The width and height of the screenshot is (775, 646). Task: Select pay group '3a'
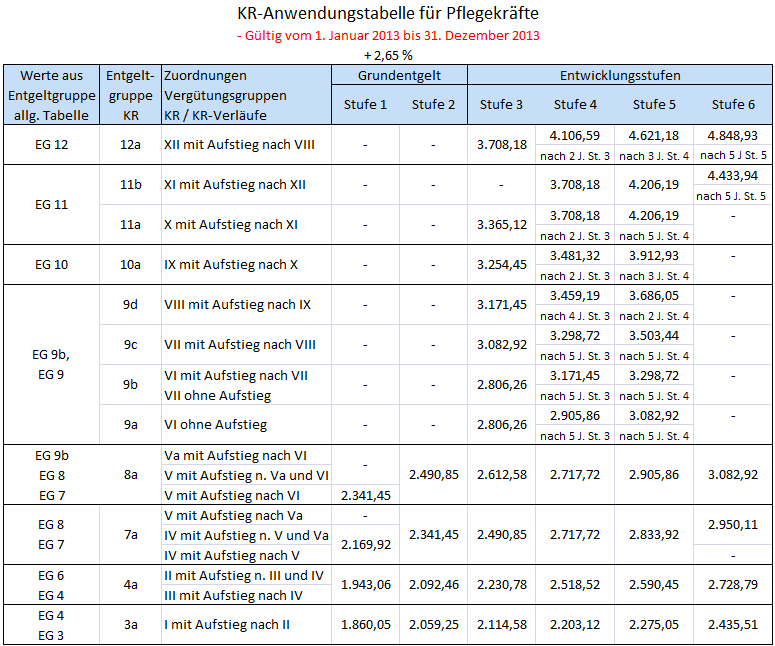pos(130,624)
